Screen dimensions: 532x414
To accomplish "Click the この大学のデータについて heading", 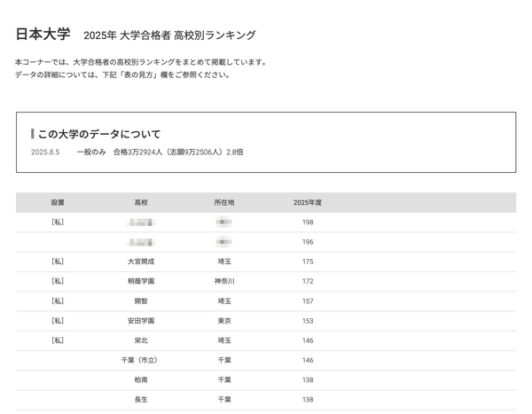I will pyautogui.click(x=99, y=134).
